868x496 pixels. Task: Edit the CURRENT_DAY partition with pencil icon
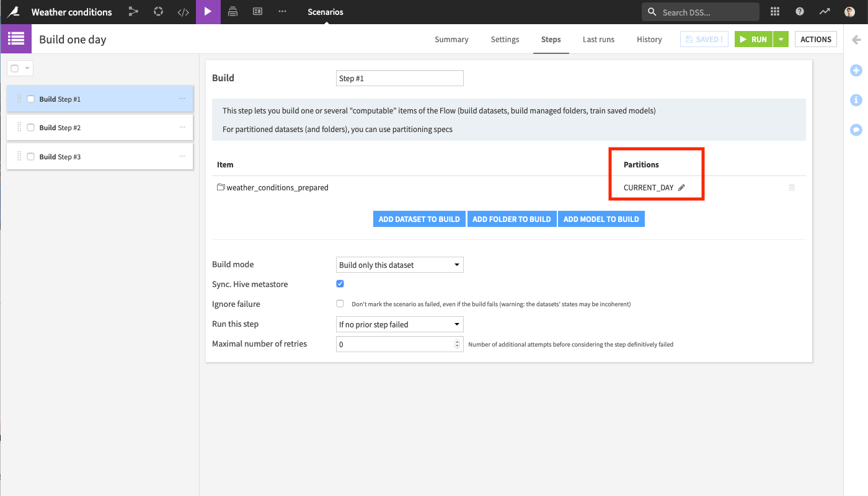point(681,188)
